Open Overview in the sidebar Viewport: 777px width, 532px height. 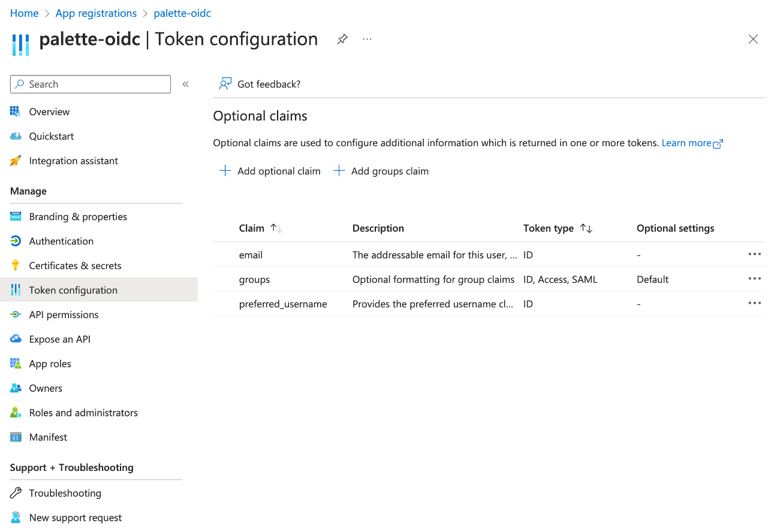pos(49,111)
